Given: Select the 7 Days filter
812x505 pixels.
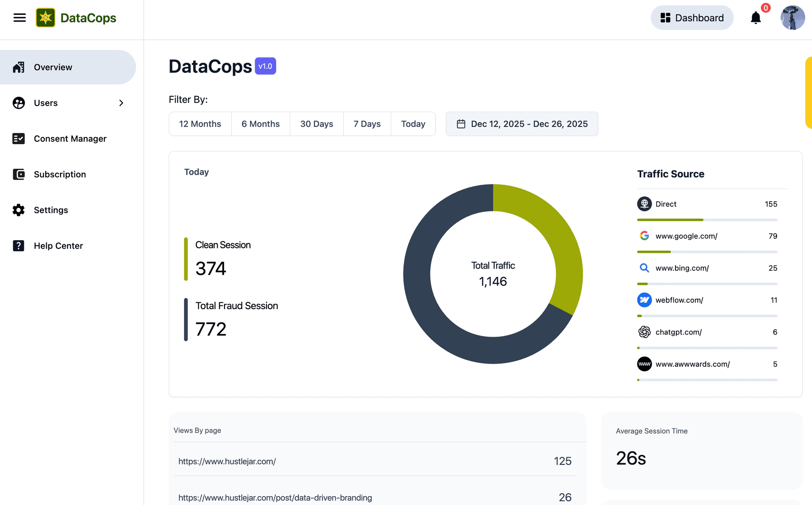Looking at the screenshot, I should 367,124.
